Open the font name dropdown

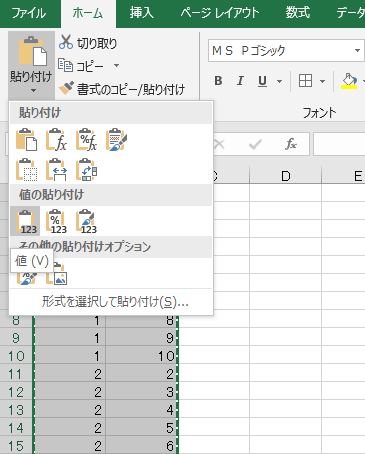[357, 51]
